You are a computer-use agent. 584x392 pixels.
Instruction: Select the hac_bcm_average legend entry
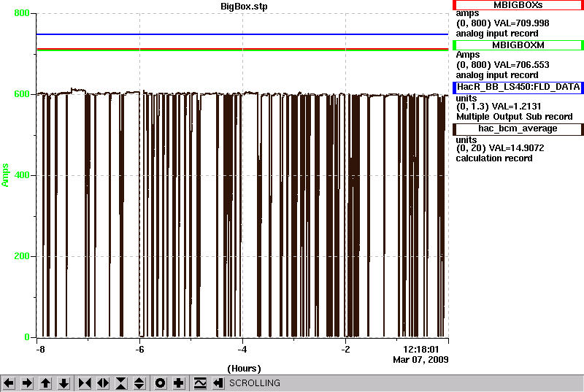(x=518, y=128)
